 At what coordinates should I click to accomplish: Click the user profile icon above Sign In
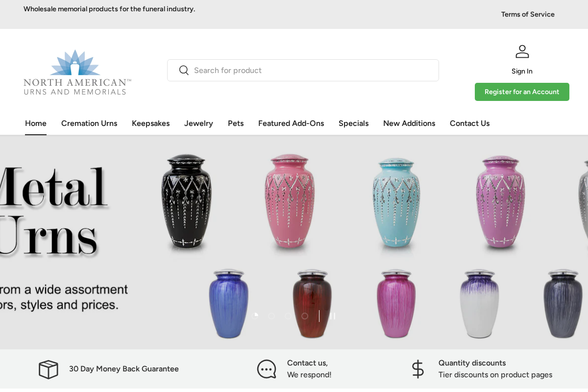click(522, 51)
